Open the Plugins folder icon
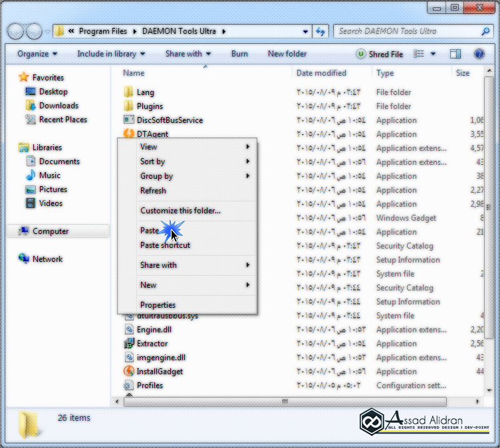The height and width of the screenshot is (448, 500). 128,106
